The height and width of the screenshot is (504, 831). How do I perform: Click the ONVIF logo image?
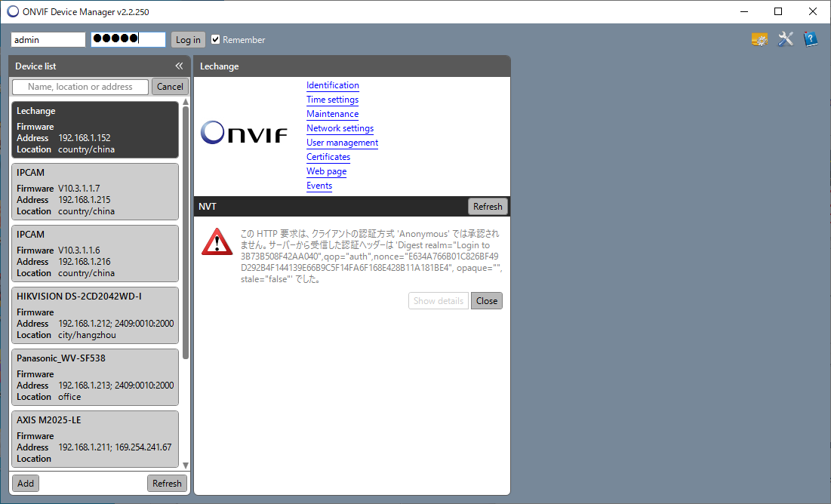(x=244, y=133)
